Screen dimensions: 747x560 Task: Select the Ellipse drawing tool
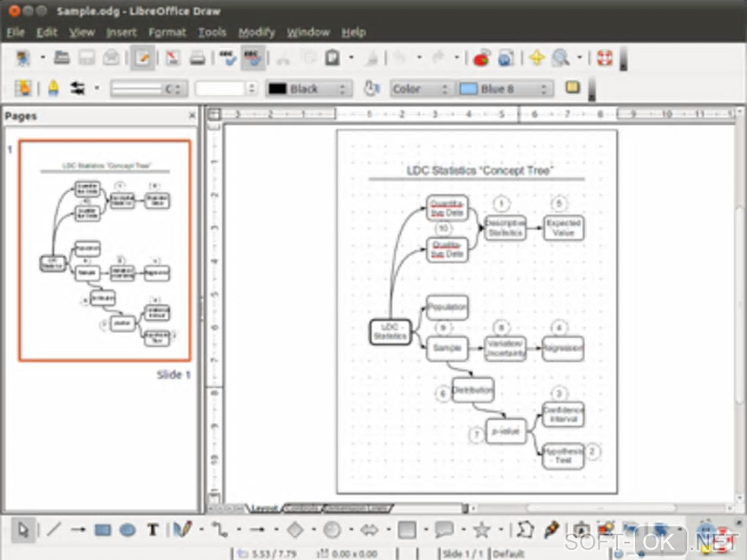[127, 529]
